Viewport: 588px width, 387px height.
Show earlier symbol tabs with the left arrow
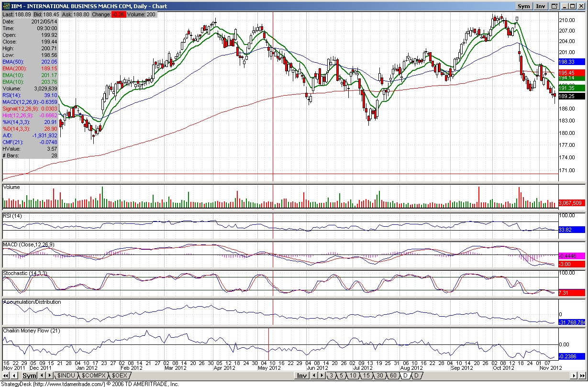(42, 376)
